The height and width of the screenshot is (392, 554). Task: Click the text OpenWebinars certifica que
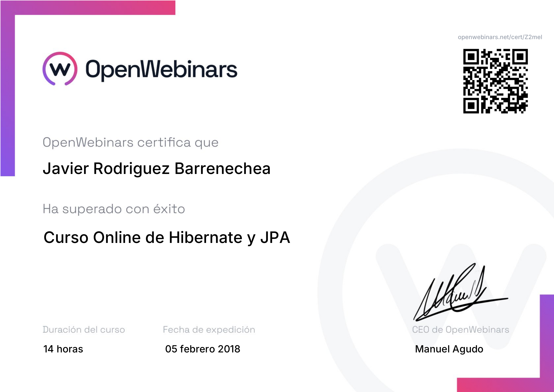click(131, 143)
